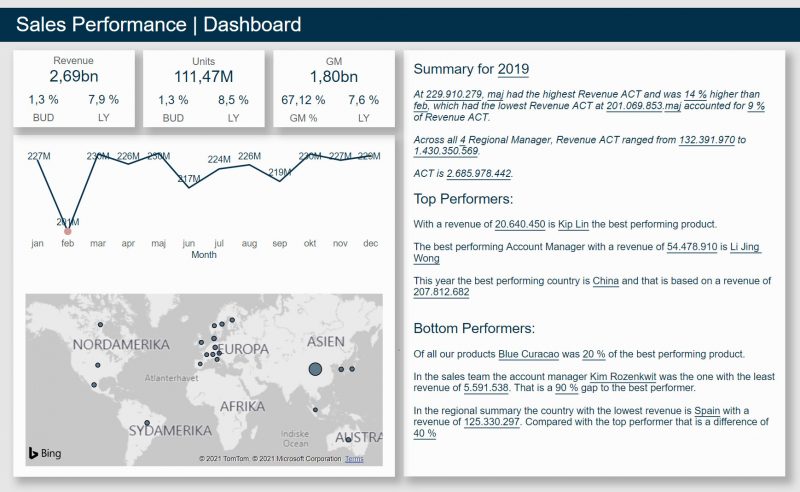800x492 pixels.
Task: Click the red feb data point marker
Action: [68, 232]
